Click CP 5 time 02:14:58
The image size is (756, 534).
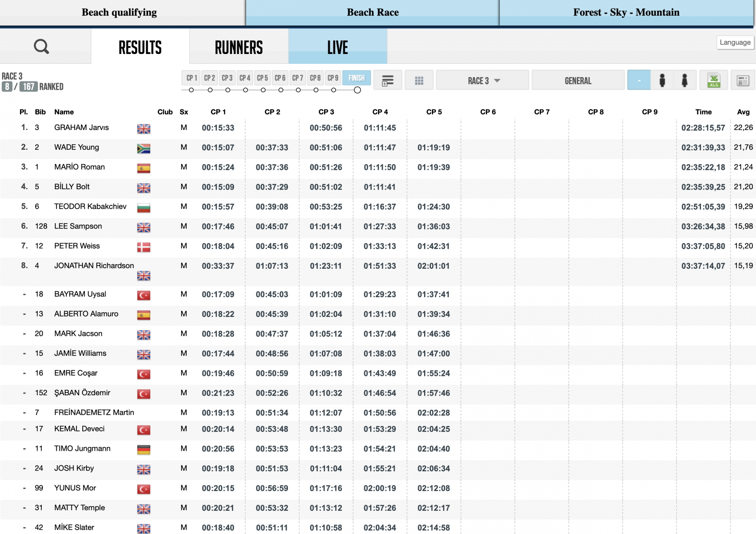(434, 528)
